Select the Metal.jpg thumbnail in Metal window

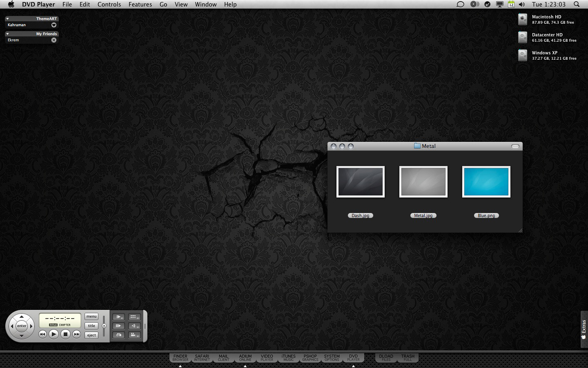(423, 182)
